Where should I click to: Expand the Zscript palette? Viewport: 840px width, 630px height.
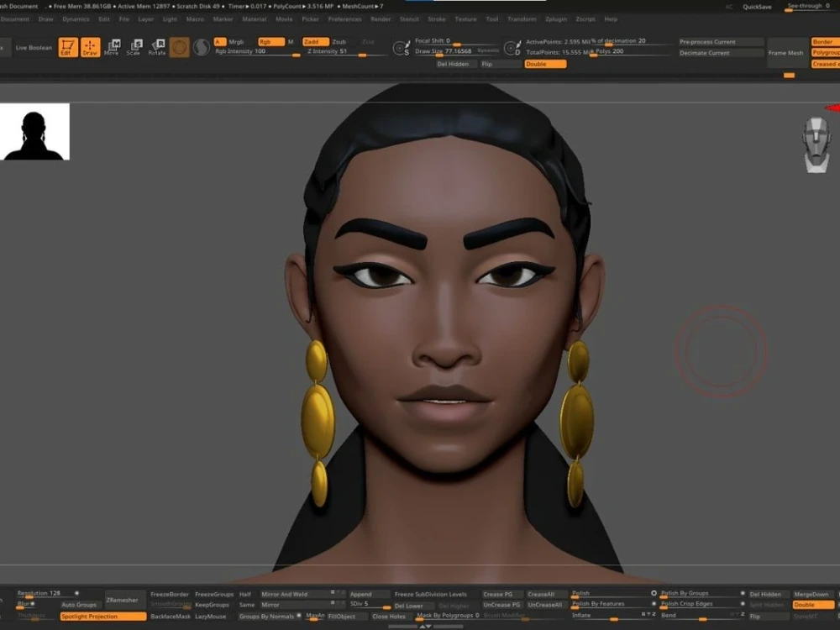pyautogui.click(x=585, y=18)
